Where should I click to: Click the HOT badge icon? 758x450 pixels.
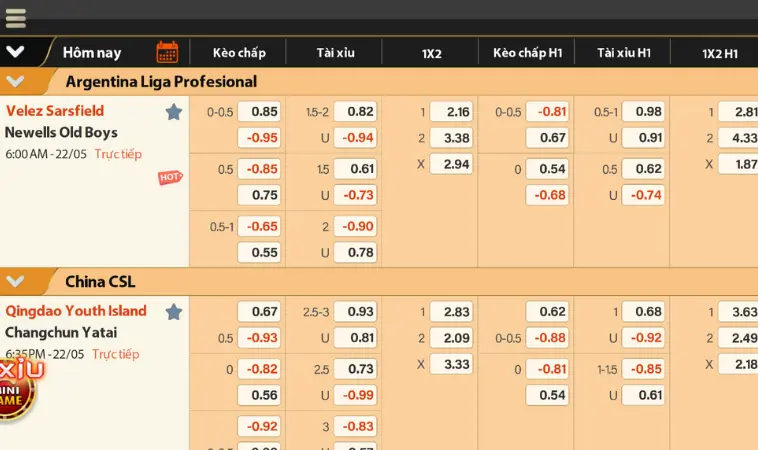point(170,177)
